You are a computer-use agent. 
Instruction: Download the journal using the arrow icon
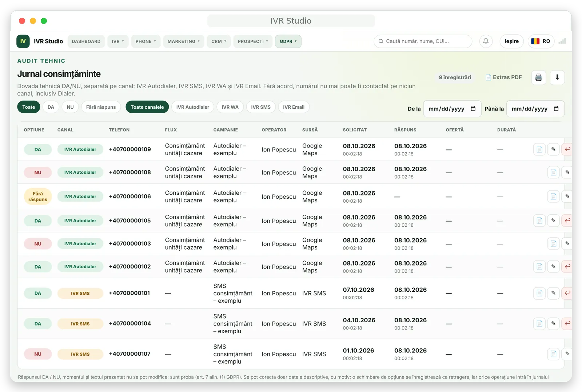point(557,77)
